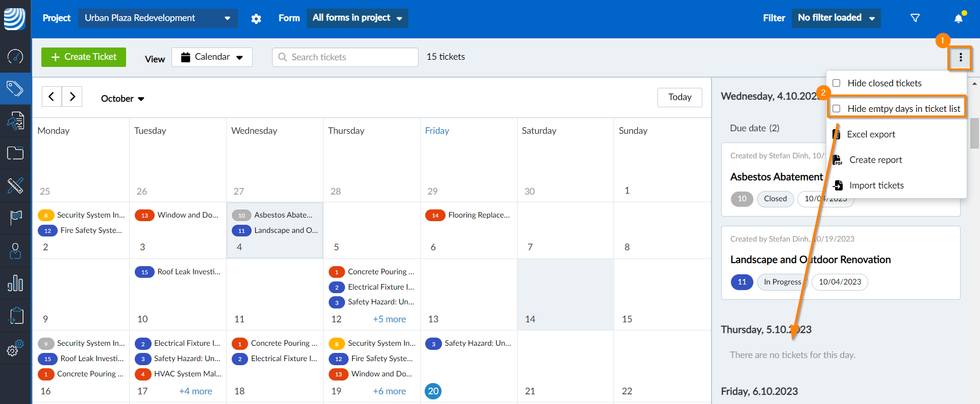The width and height of the screenshot is (980, 404).
Task: Click the ticket 13 badge on Window and Do... Tuesday 3
Action: click(144, 216)
